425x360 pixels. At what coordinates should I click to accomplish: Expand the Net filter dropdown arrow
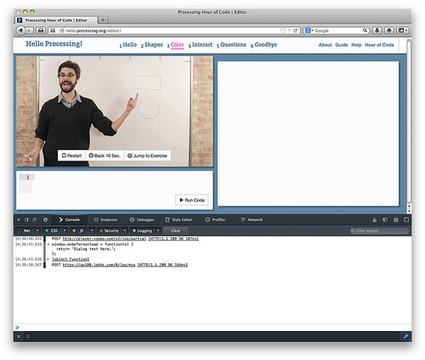coord(37,231)
